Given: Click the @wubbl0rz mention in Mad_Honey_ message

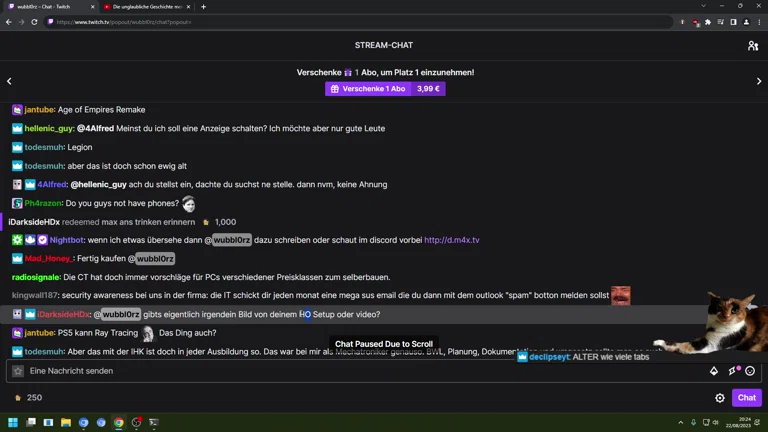Looking at the screenshot, I should click(151, 259).
